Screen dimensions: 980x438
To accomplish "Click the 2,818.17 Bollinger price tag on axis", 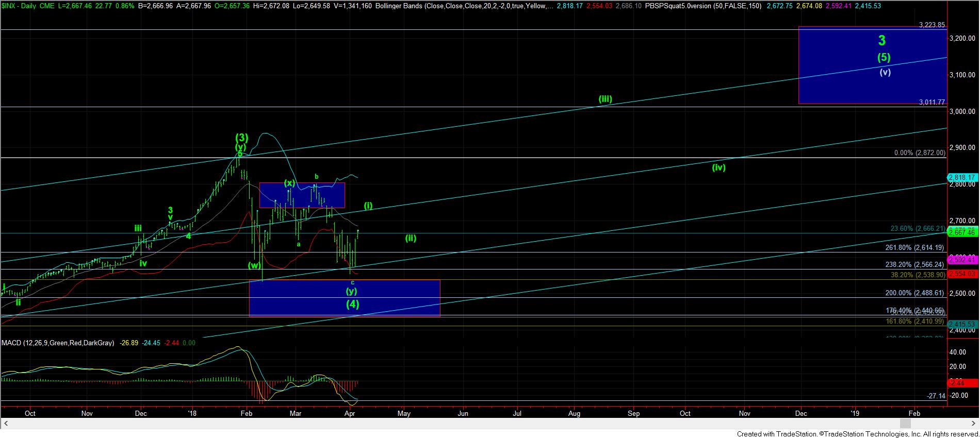I will 963,177.
